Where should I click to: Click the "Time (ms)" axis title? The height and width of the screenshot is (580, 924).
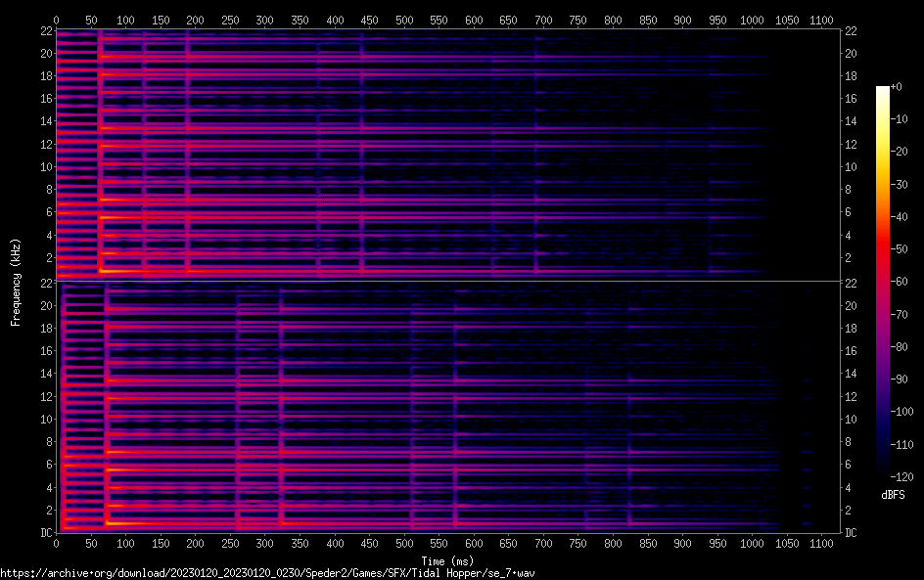(447, 560)
